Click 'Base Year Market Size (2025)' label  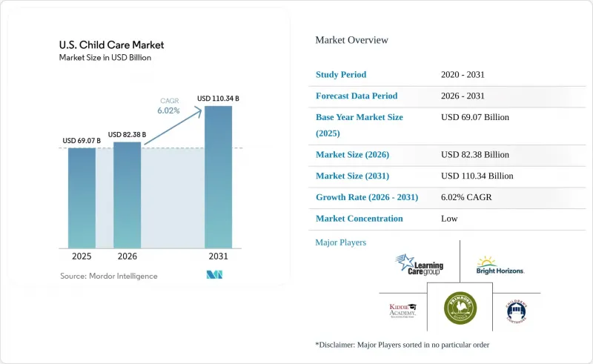[360, 125]
